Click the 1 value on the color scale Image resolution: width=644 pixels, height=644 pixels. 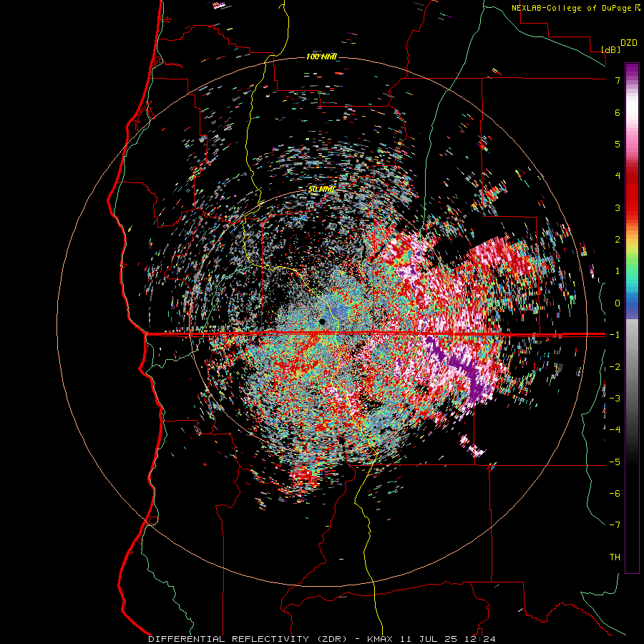[618, 271]
